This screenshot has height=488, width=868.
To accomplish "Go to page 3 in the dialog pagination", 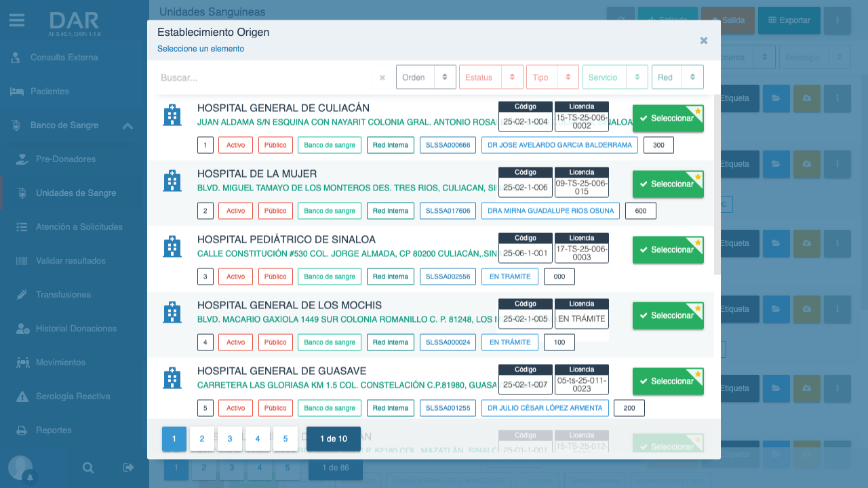I will click(230, 439).
